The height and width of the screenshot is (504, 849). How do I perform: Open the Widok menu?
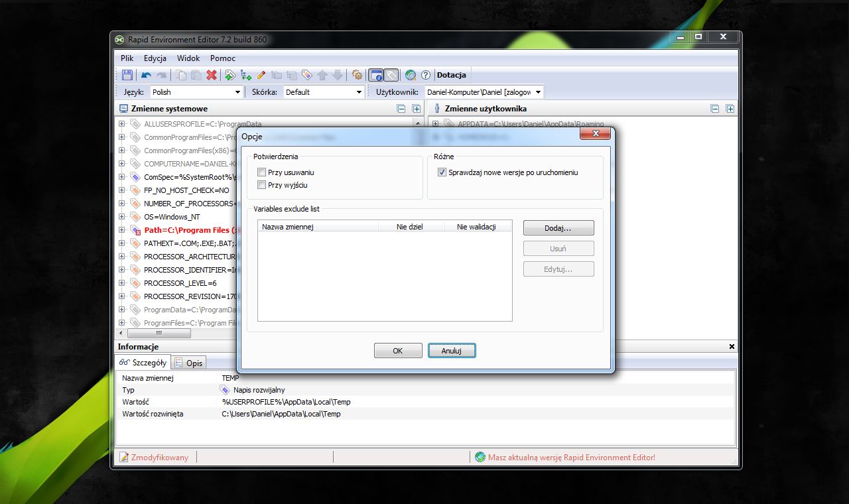188,58
